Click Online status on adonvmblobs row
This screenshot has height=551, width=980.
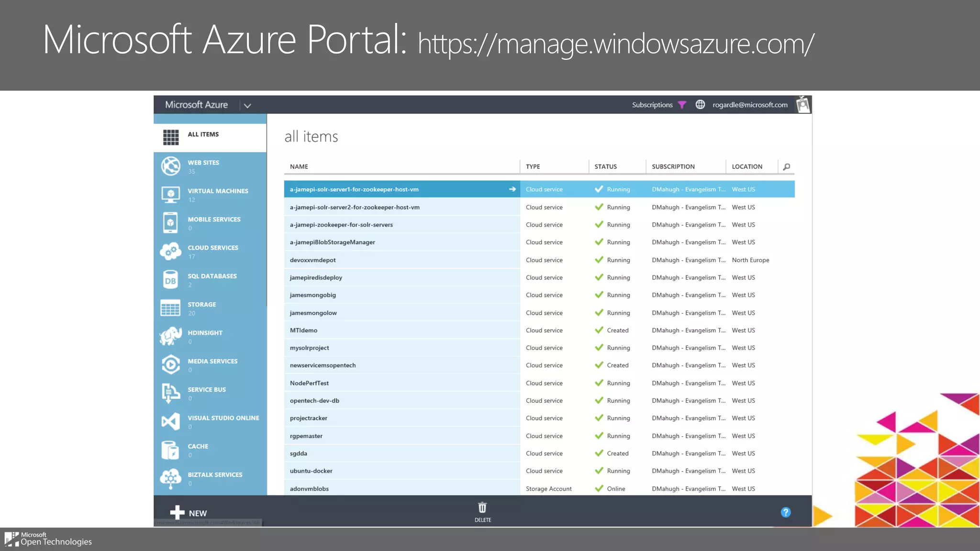point(616,489)
